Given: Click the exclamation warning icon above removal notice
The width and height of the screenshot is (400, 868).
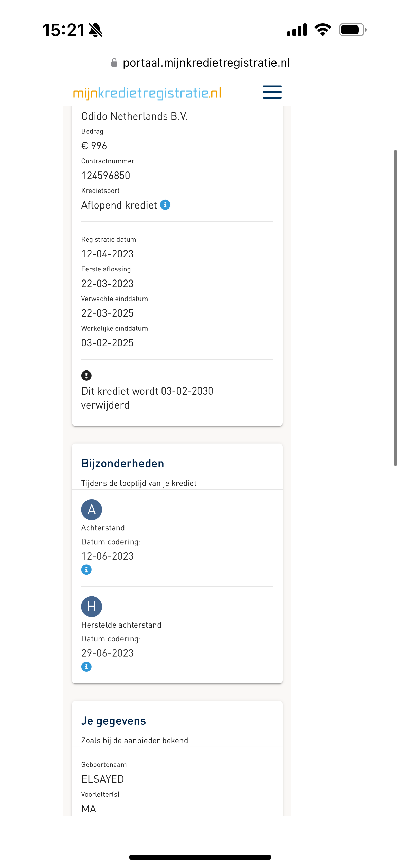Looking at the screenshot, I should click(x=87, y=375).
